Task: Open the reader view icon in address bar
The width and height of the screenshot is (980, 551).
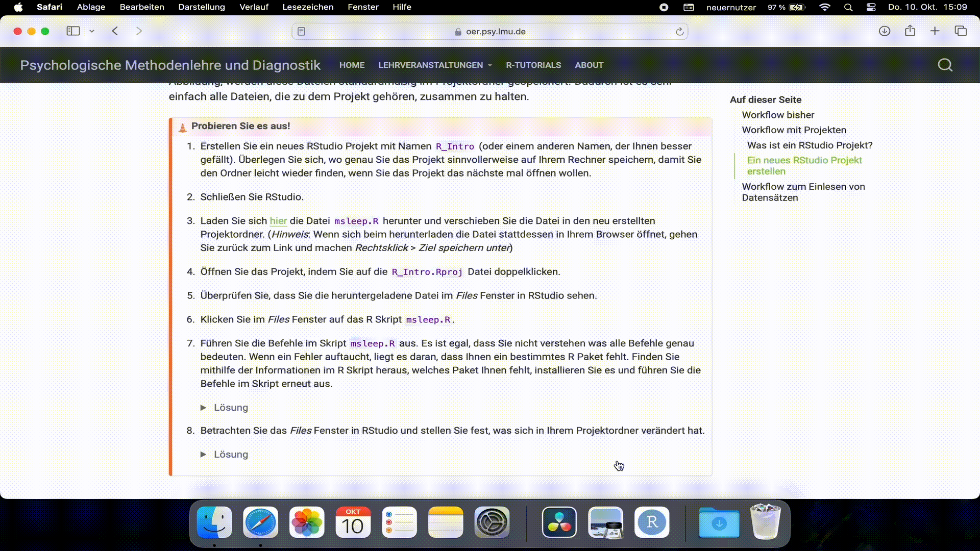Action: click(301, 32)
